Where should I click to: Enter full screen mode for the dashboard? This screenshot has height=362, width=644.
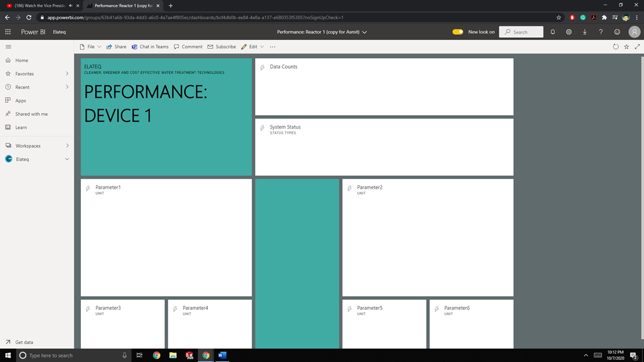pos(637,47)
